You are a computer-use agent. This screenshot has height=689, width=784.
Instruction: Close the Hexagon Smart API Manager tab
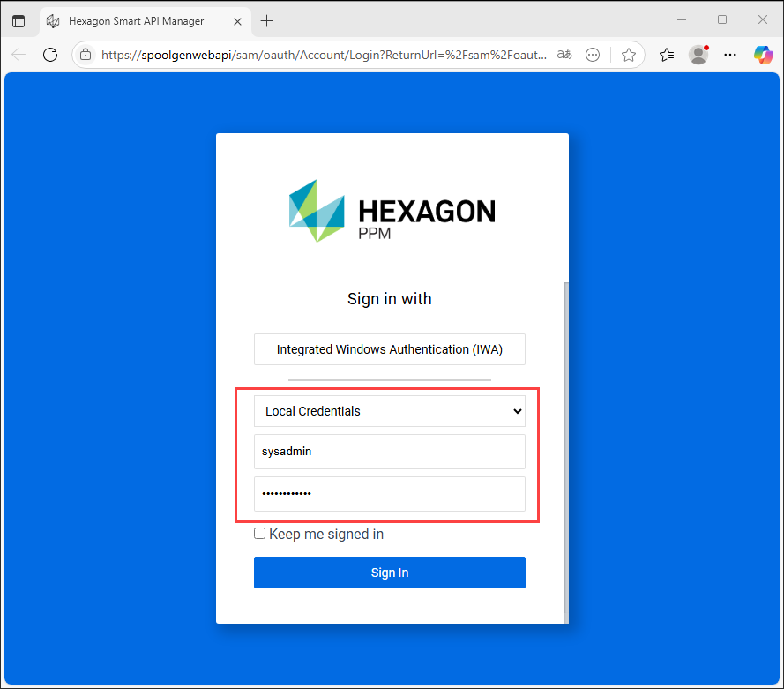coord(235,21)
